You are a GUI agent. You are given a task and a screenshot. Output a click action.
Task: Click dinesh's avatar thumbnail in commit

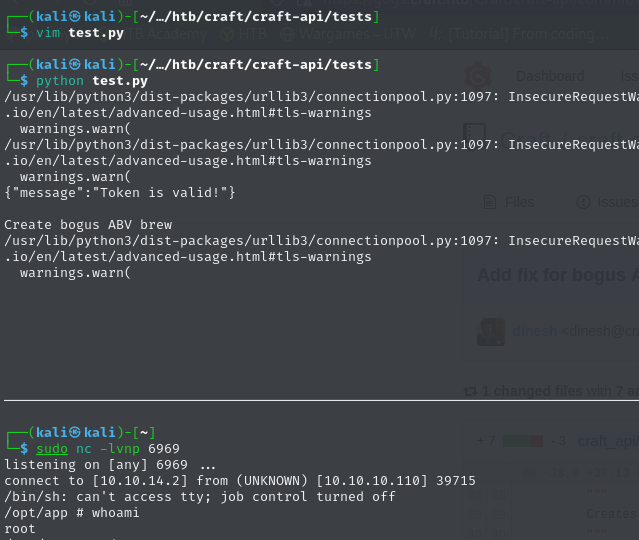pyautogui.click(x=491, y=332)
